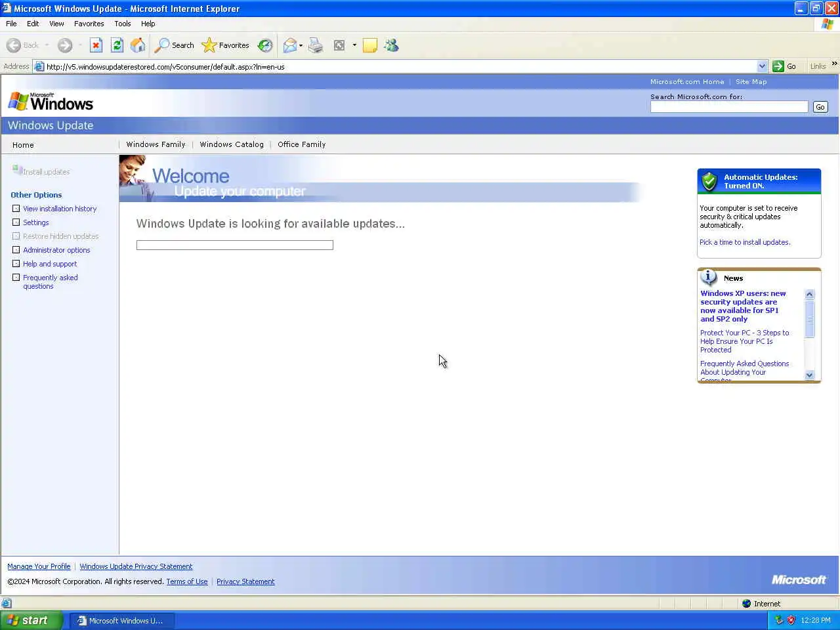The width and height of the screenshot is (840, 630).
Task: Click the News panel scrollbar thumb
Action: 809,318
